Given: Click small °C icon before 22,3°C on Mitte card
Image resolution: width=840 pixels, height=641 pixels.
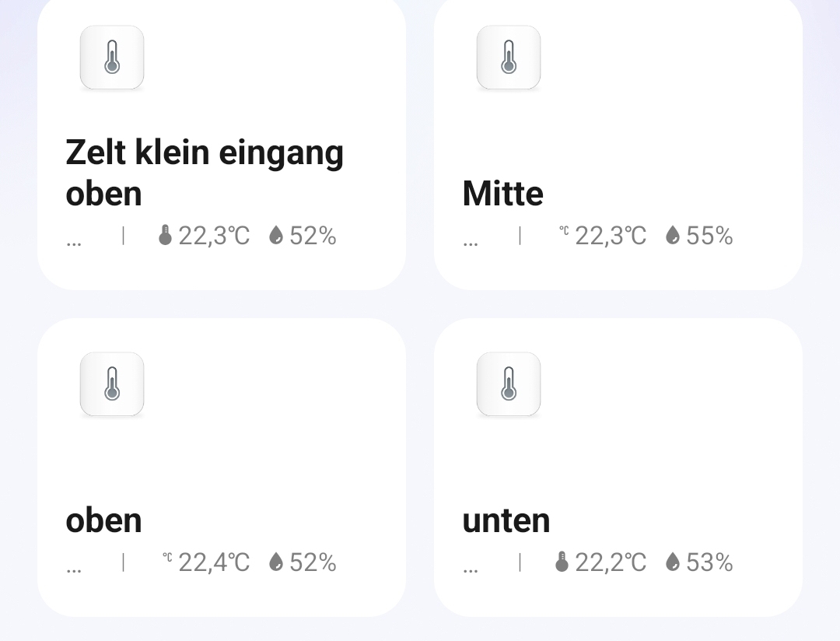Looking at the screenshot, I should [564, 231].
